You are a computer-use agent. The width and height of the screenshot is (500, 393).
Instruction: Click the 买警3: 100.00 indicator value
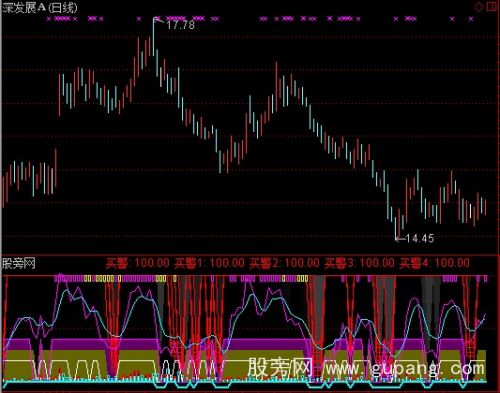coord(359,263)
